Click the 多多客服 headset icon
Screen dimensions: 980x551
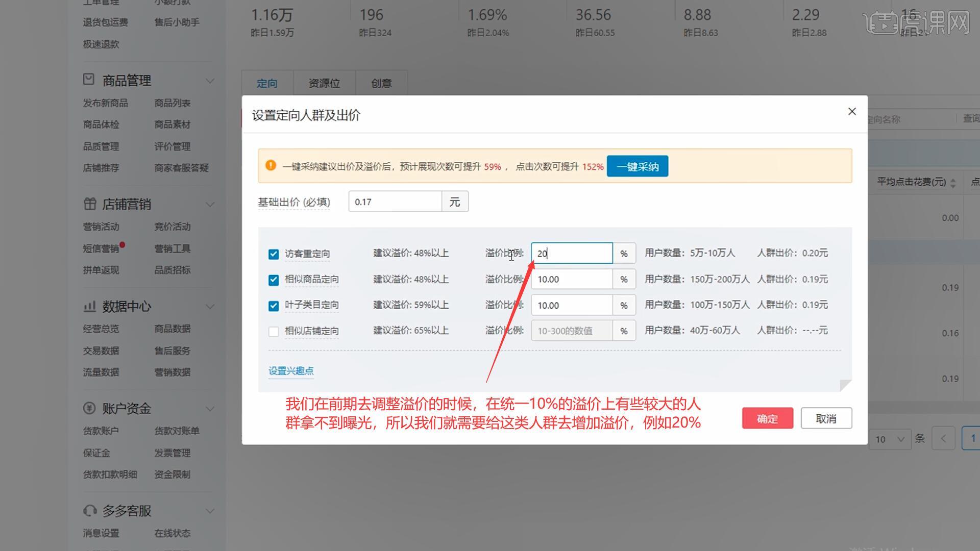pos(90,510)
